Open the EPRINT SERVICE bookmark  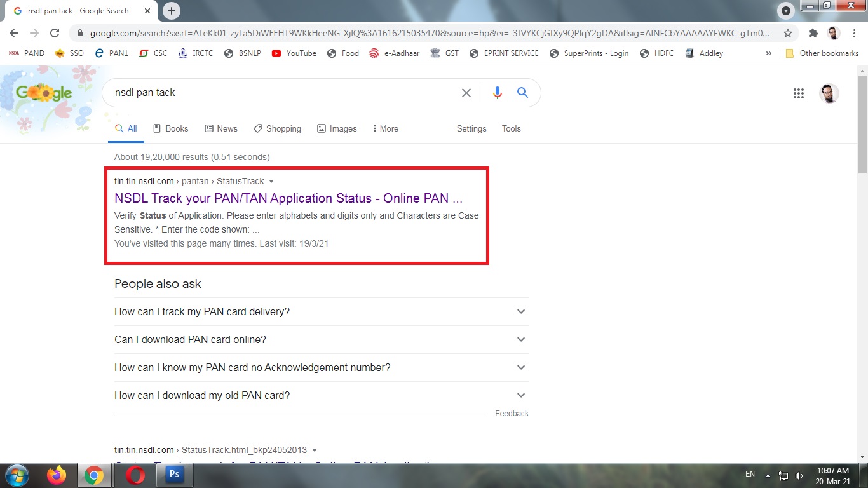(x=504, y=53)
